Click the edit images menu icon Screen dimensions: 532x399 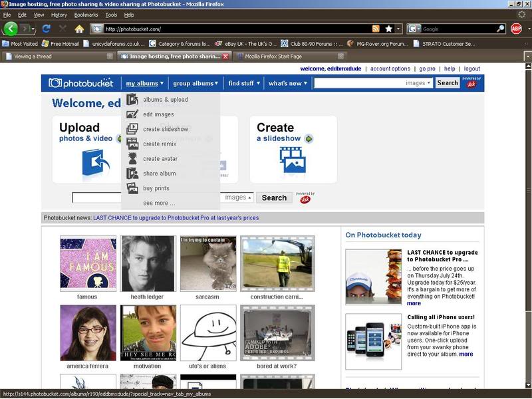click(x=132, y=114)
